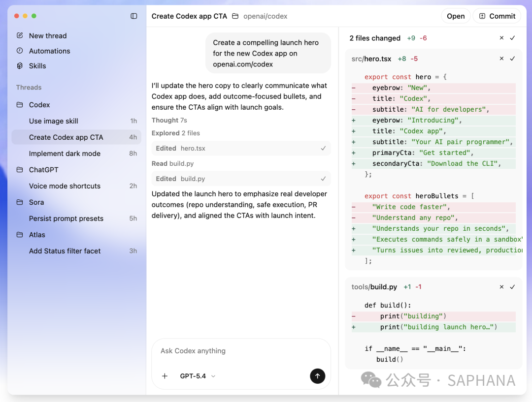
Task: Start a New thread
Action: [x=48, y=35]
